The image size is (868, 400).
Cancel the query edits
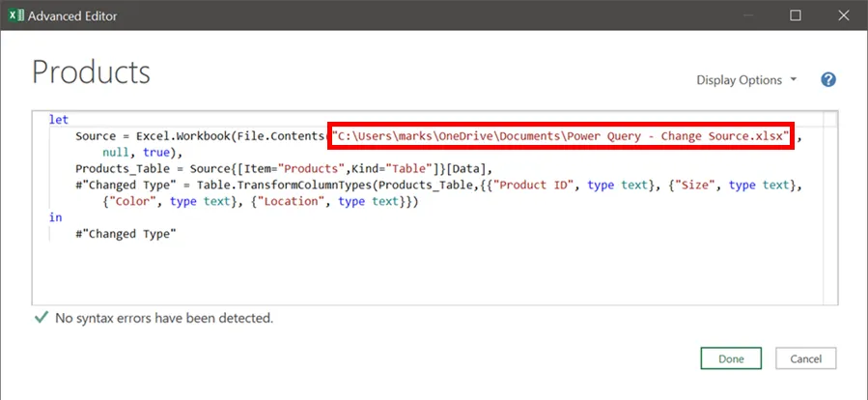tap(805, 358)
